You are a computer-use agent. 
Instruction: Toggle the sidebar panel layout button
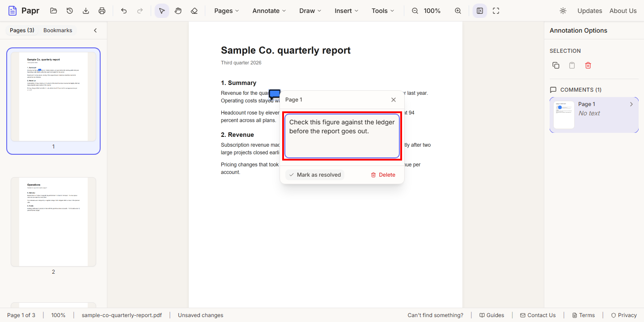pos(480,11)
